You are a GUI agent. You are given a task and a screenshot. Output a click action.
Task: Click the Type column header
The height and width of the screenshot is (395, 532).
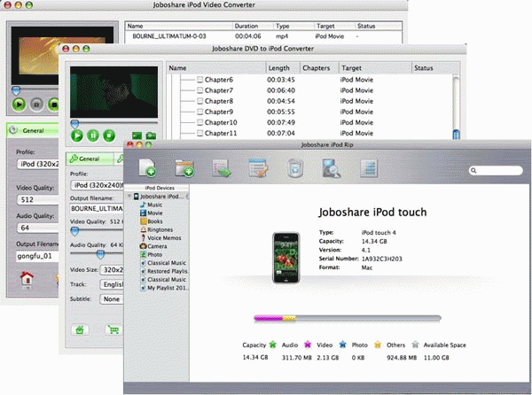pyautogui.click(x=293, y=26)
